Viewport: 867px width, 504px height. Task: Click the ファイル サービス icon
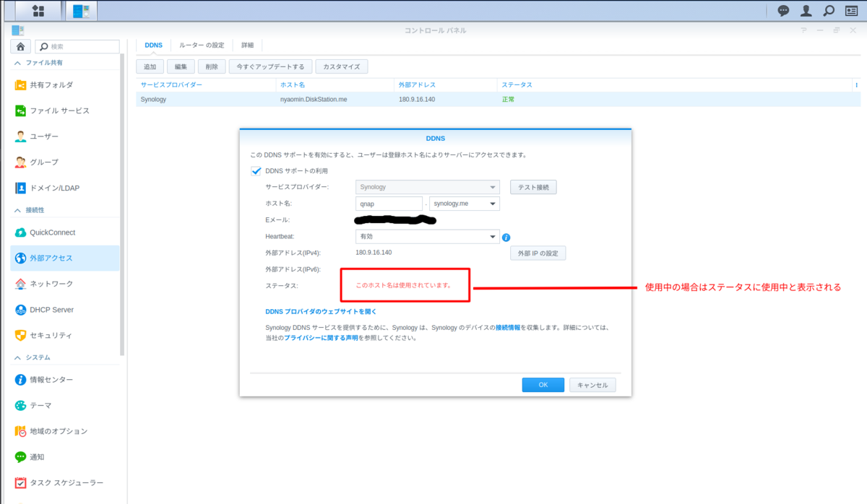[21, 110]
